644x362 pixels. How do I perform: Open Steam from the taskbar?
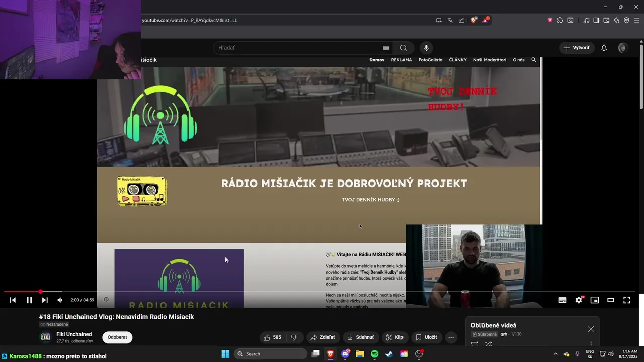click(389, 354)
